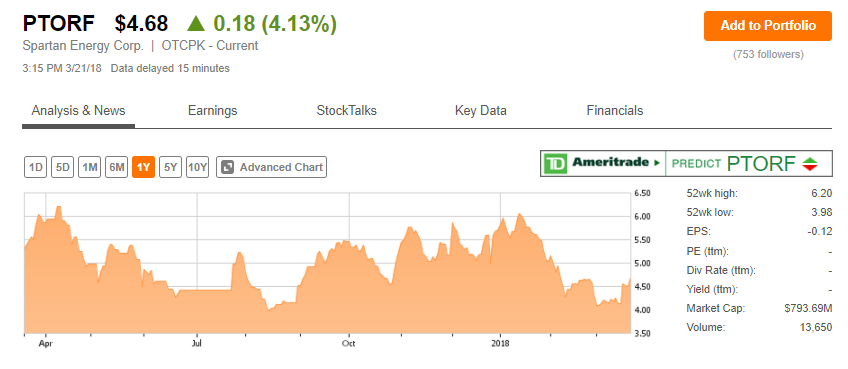Click the $4.68 price value
This screenshot has width=848, height=369.
[141, 23]
